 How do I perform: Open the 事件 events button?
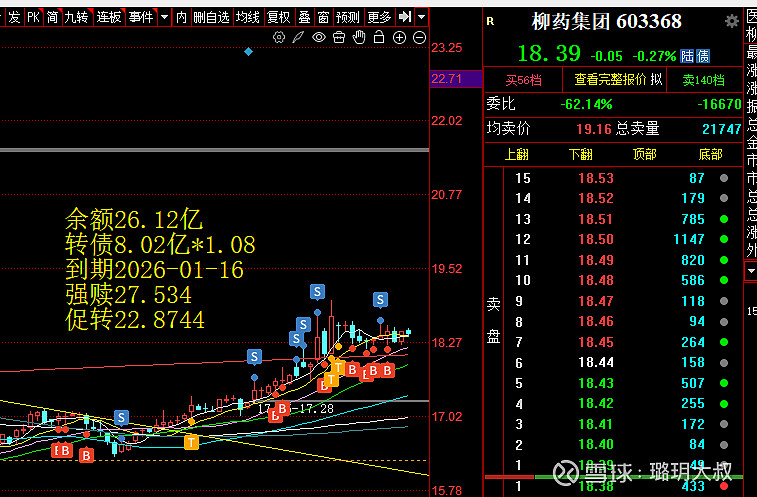coord(141,17)
